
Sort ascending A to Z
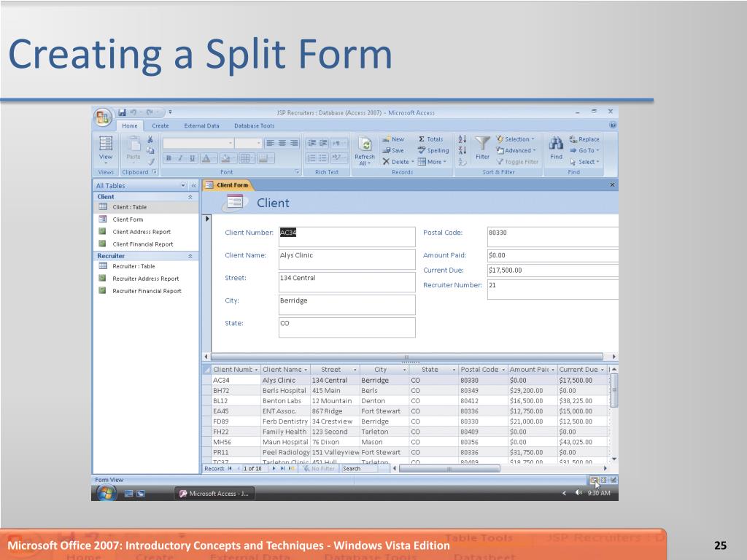(462, 139)
